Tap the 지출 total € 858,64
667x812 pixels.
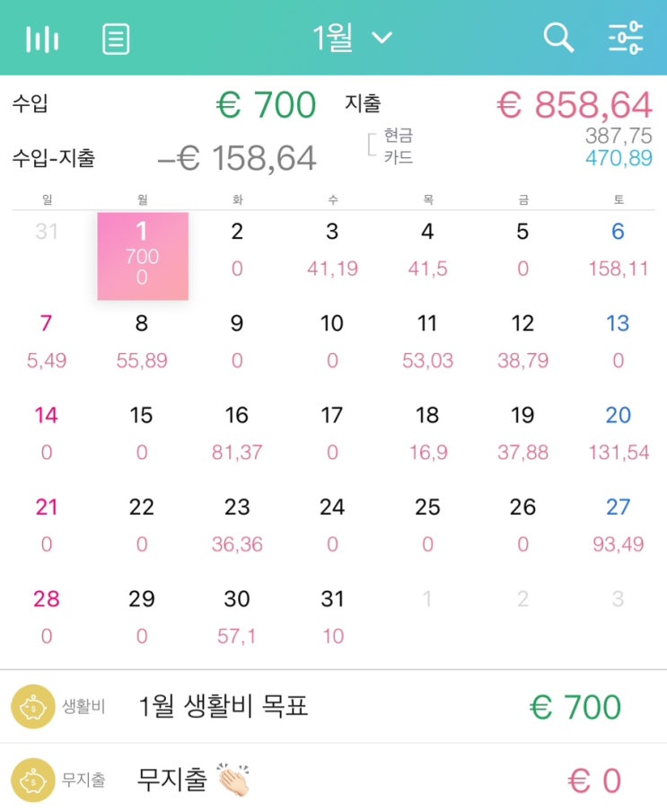point(575,105)
